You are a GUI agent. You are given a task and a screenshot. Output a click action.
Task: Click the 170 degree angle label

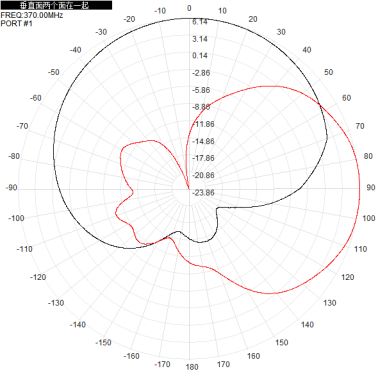tap(223, 364)
